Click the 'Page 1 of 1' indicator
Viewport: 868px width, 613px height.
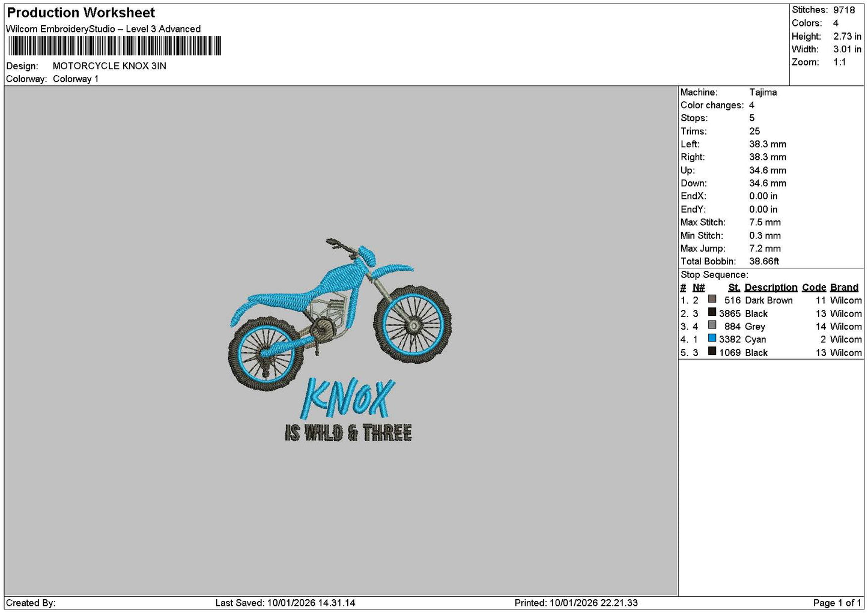coord(837,603)
